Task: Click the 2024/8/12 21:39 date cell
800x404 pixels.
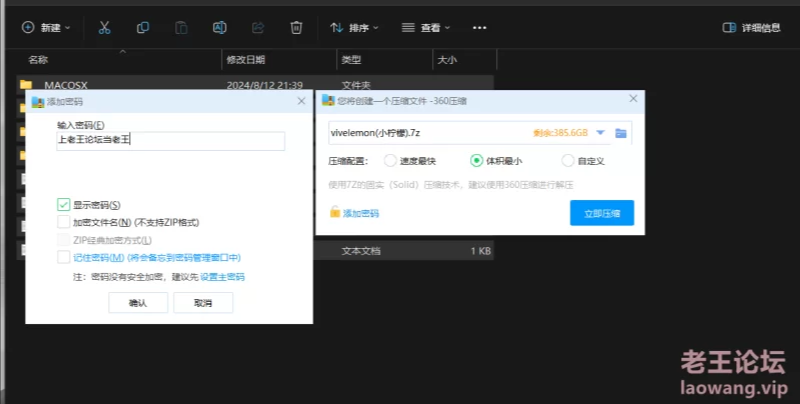Action: click(x=265, y=85)
